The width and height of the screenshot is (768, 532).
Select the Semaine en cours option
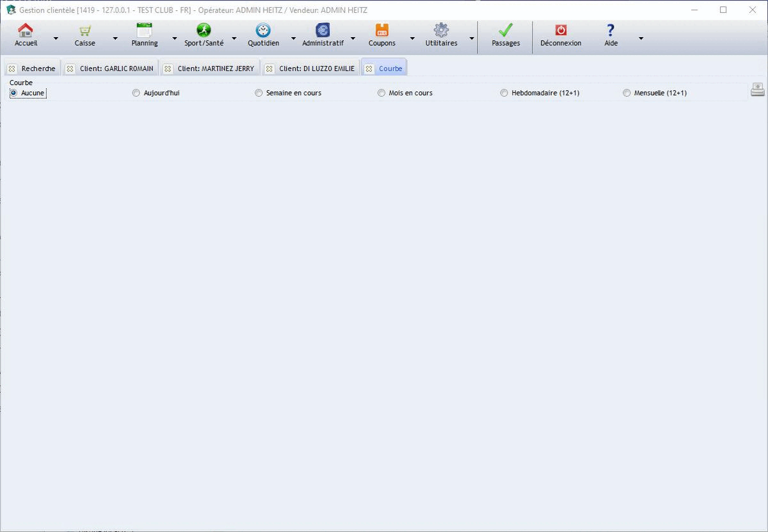coord(259,93)
